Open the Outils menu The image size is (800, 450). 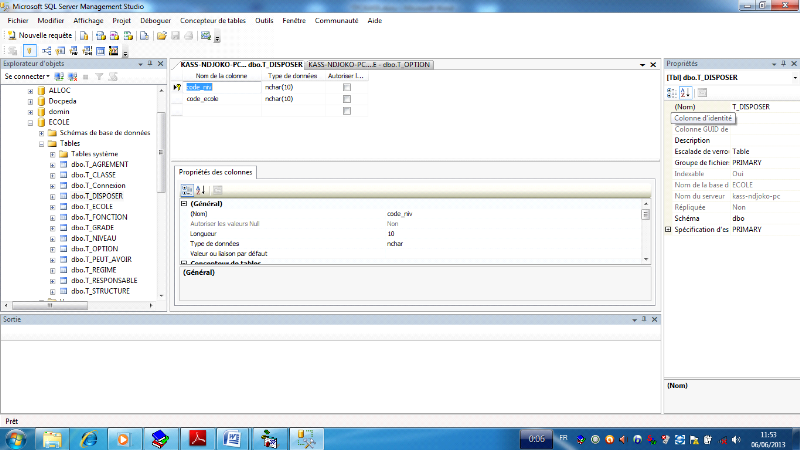[x=264, y=20]
